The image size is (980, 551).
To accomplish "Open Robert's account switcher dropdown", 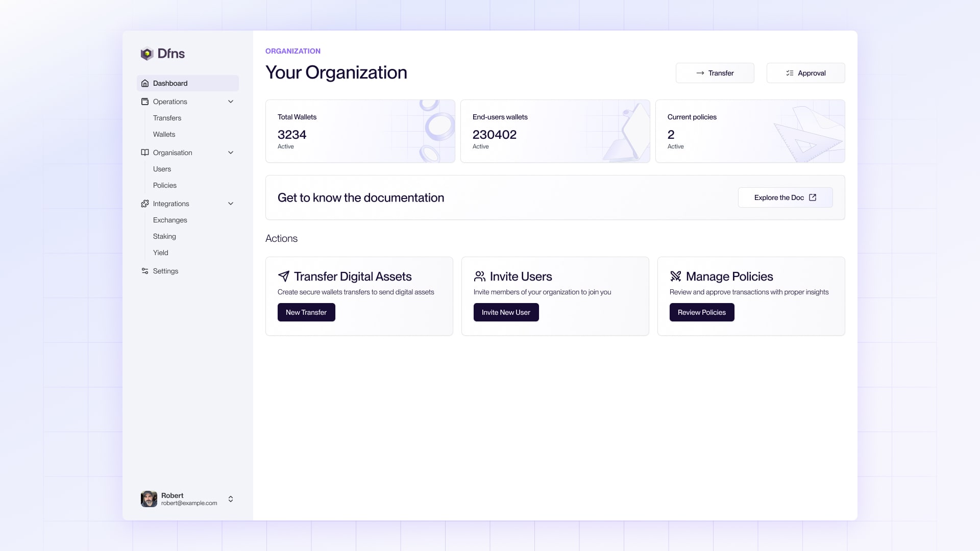I will pos(231,499).
